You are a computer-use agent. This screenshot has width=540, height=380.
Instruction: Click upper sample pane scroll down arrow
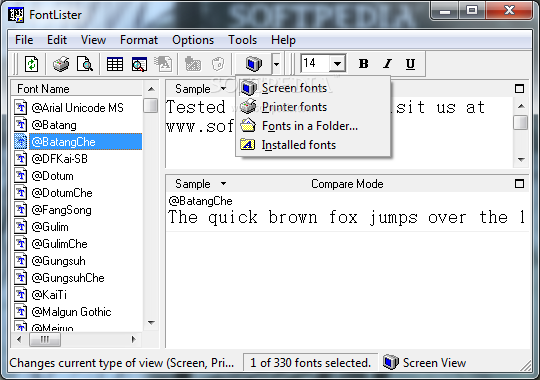click(x=521, y=160)
